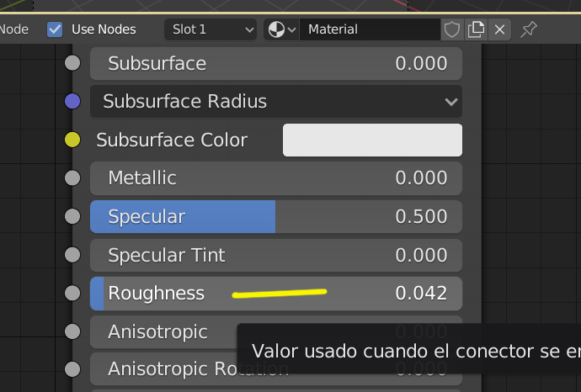581x392 pixels.
Task: Click the Roughness value slider
Action: coord(276,293)
